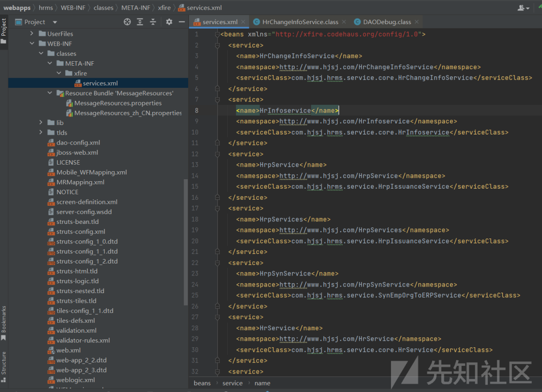Click the Collapse All icon in Project toolbar
The width and height of the screenshot is (542, 392).
(153, 22)
